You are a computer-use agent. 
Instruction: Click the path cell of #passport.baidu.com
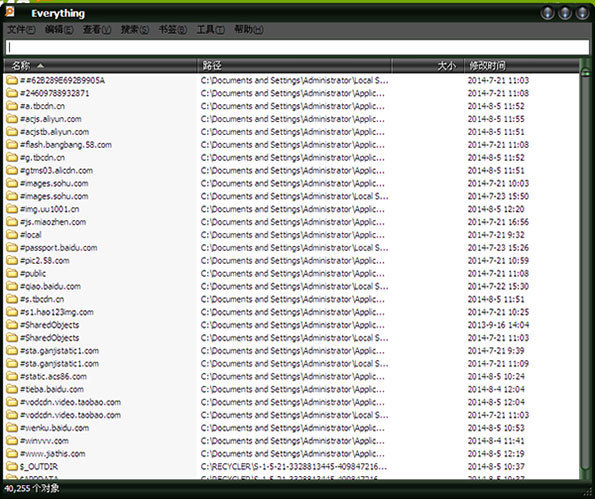point(294,248)
